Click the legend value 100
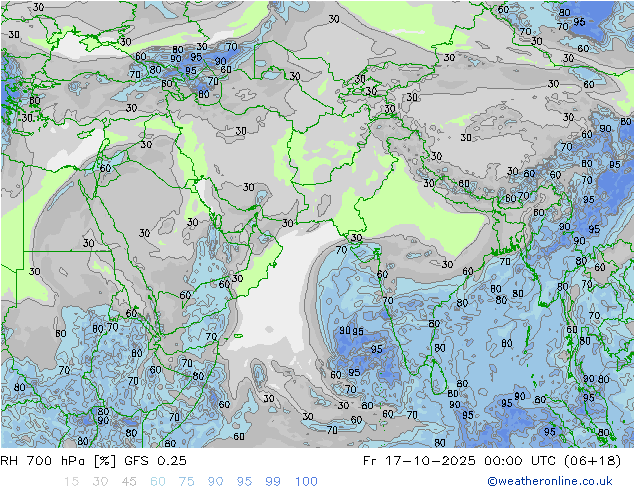Image resolution: width=634 pixels, height=490 pixels. tap(306, 482)
